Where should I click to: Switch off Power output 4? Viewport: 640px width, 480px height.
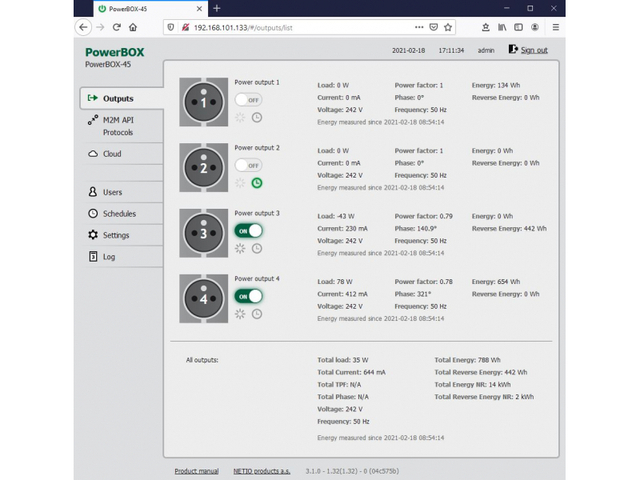pyautogui.click(x=248, y=296)
